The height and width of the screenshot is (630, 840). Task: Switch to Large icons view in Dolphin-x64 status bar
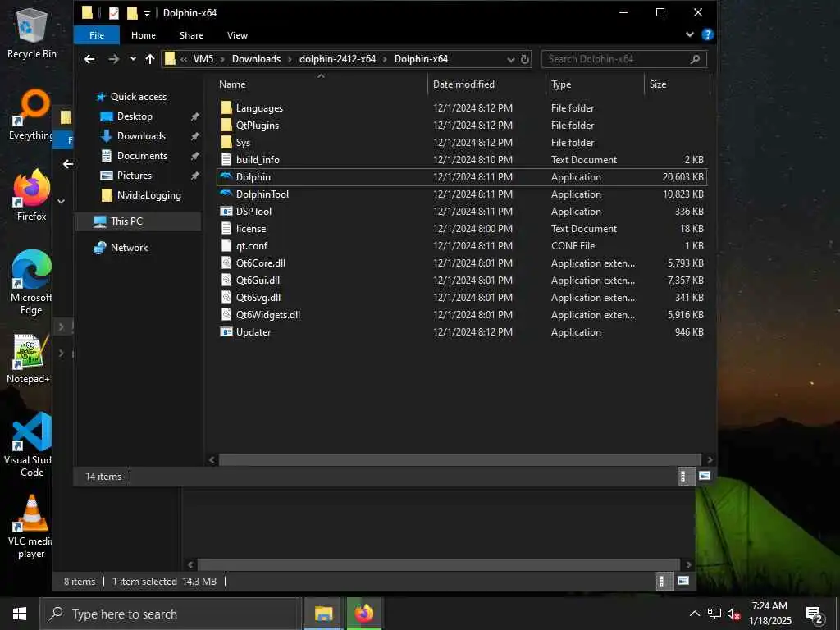(x=705, y=476)
